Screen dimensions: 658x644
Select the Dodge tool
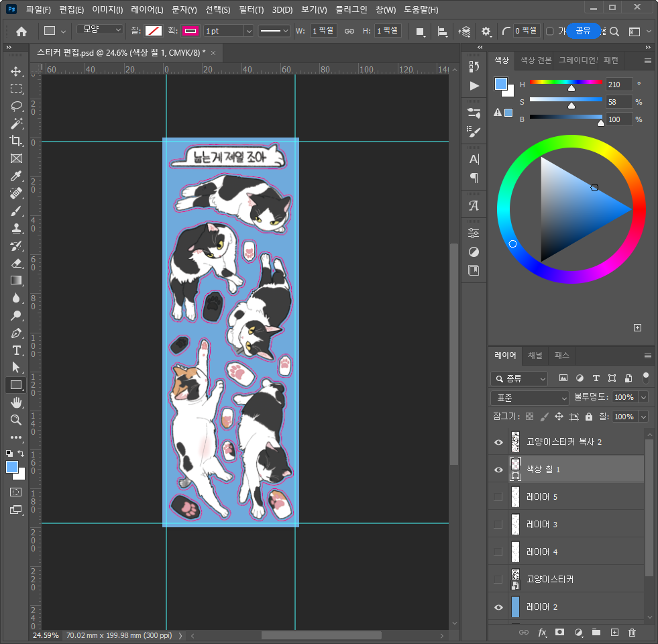[16, 315]
